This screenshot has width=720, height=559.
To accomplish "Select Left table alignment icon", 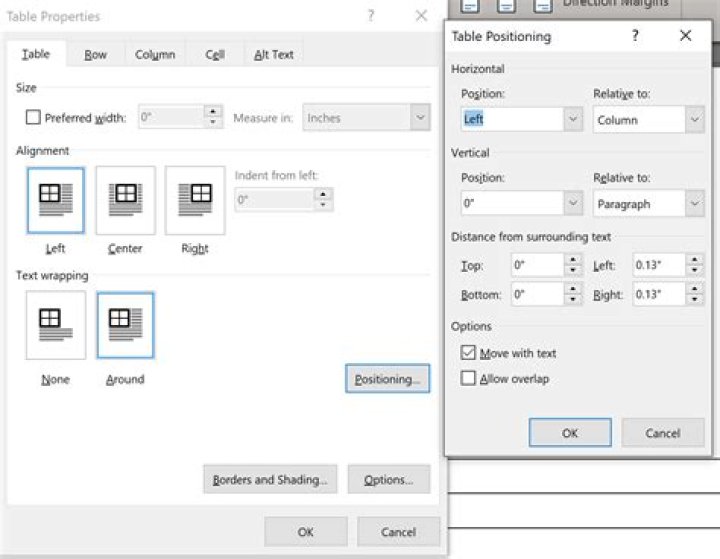I will [x=56, y=200].
